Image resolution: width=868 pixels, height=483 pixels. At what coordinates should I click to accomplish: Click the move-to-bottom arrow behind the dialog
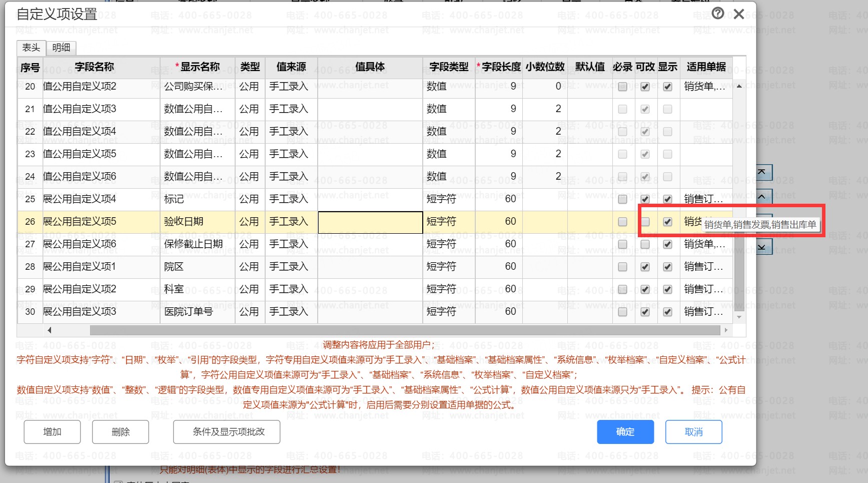[762, 247]
